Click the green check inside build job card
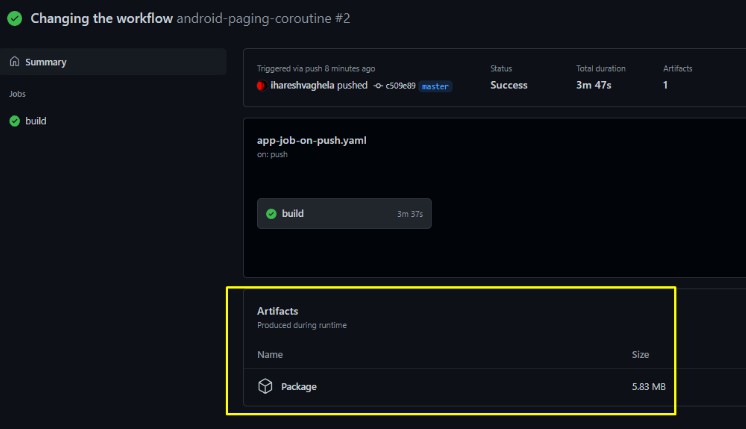This screenshot has width=746, height=429. pos(271,214)
